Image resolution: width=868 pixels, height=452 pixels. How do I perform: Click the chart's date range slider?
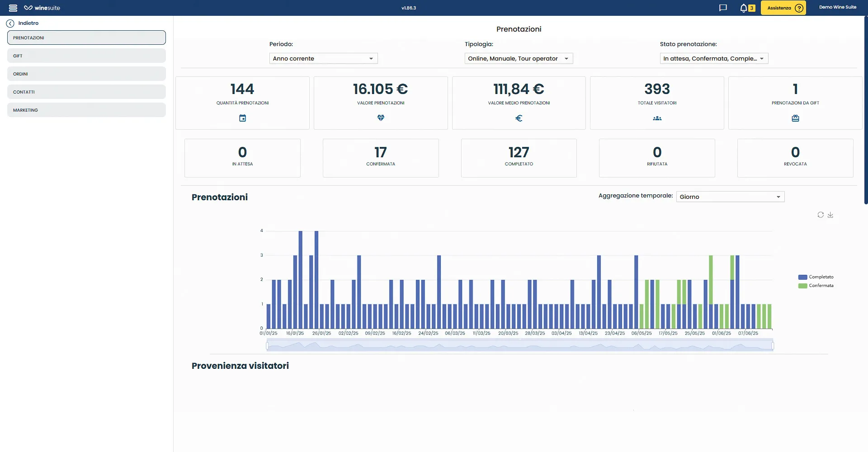(519, 346)
